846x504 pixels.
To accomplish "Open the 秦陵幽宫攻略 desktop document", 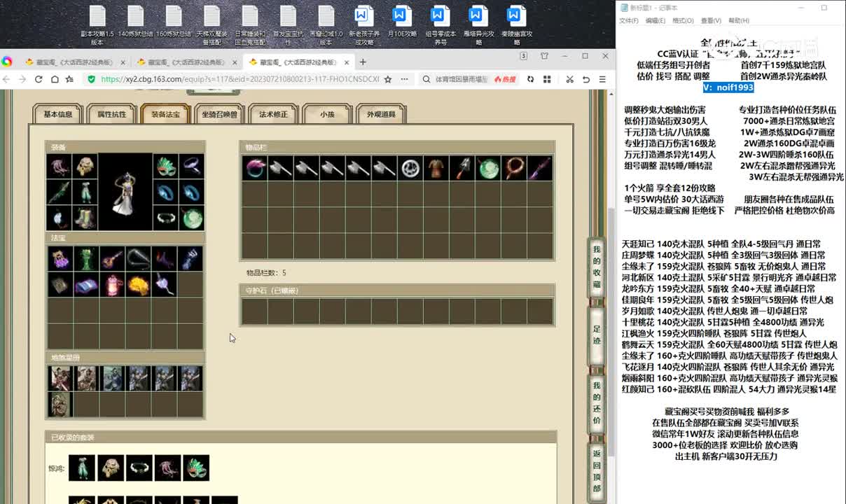I will pos(516,24).
